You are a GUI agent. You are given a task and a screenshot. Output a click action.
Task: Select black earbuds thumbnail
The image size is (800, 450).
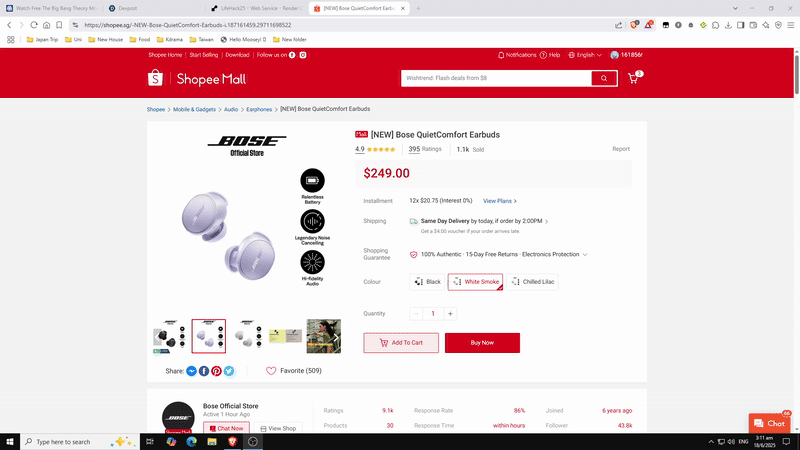click(169, 337)
